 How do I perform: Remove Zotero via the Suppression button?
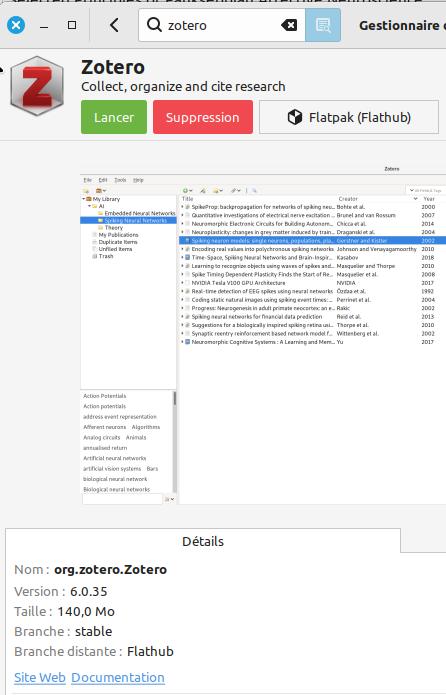203,117
